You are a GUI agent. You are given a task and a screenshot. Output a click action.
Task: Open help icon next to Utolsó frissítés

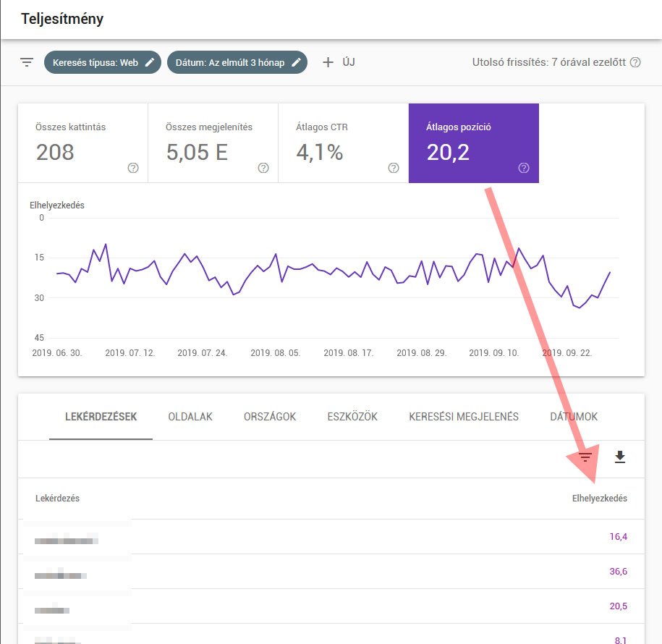coord(635,62)
